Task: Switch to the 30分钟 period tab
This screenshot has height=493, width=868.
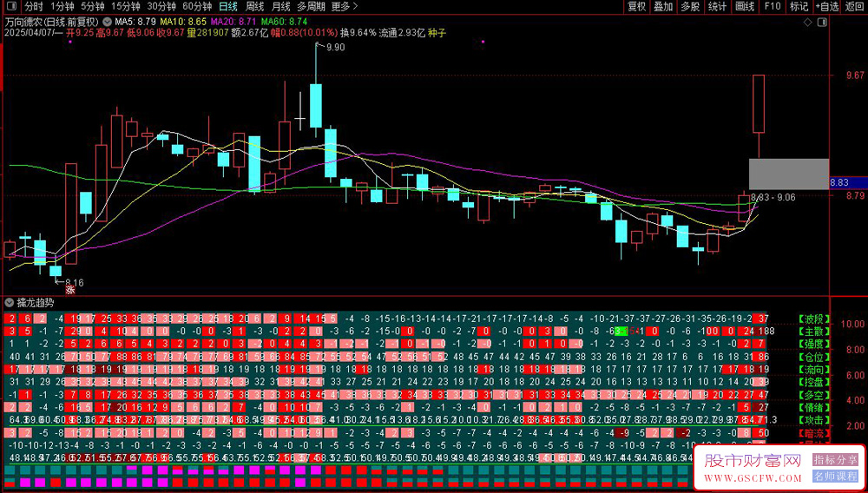Action: 161,7
